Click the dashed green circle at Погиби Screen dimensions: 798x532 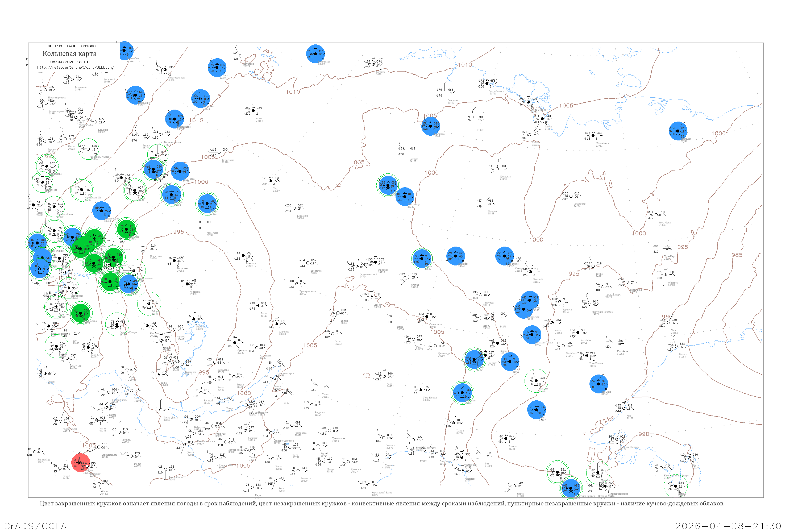click(676, 486)
